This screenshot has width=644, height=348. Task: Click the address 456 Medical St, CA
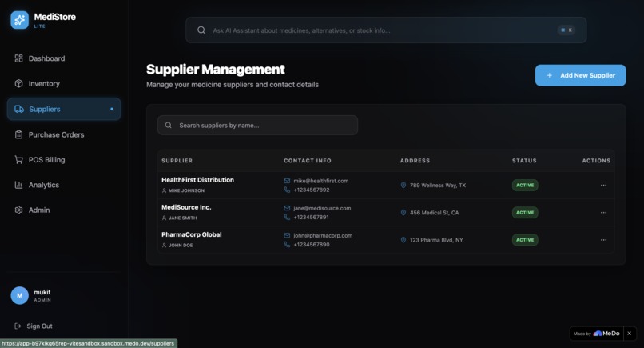pos(434,212)
